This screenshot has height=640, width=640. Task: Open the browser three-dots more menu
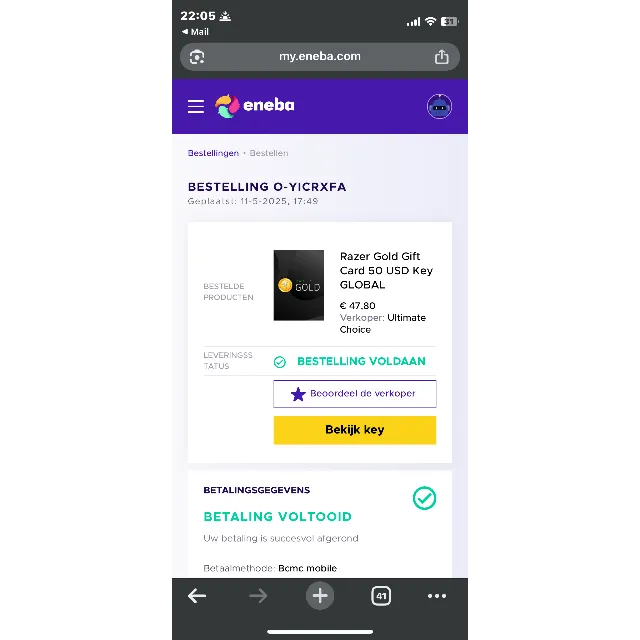coord(437,596)
